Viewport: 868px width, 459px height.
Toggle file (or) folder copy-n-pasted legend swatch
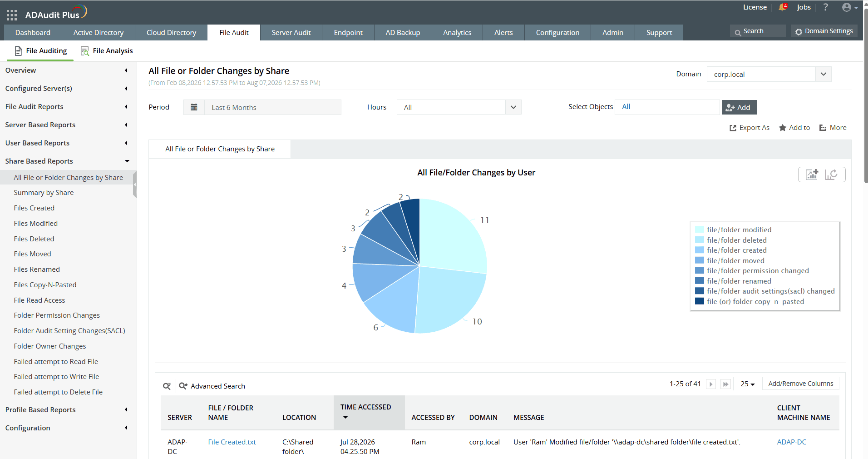pos(700,301)
